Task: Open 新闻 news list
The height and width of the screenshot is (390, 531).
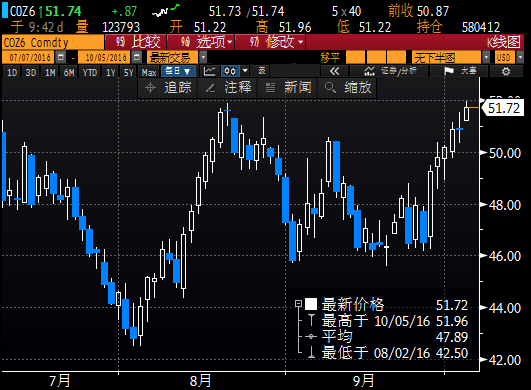Action: pyautogui.click(x=288, y=88)
